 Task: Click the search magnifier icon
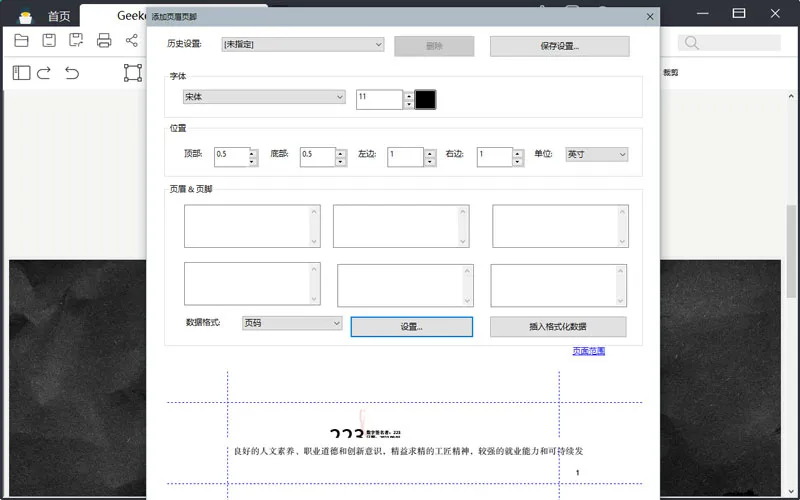pos(691,43)
